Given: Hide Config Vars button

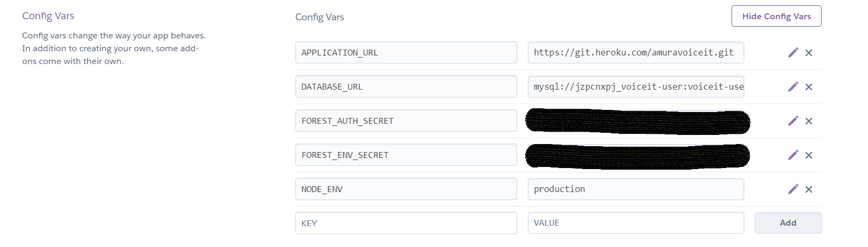Looking at the screenshot, I should [x=776, y=16].
